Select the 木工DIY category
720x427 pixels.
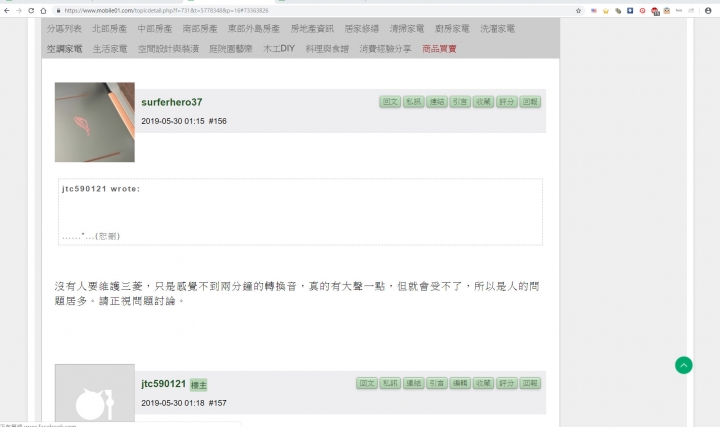coord(279,49)
